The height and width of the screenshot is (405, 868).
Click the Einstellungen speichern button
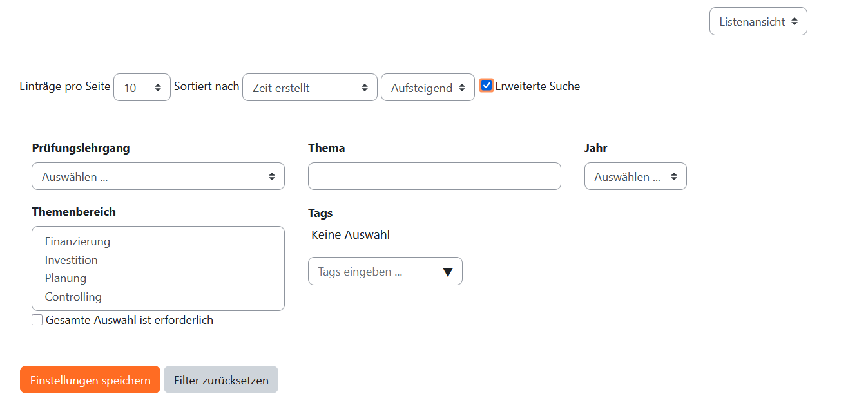(x=90, y=380)
